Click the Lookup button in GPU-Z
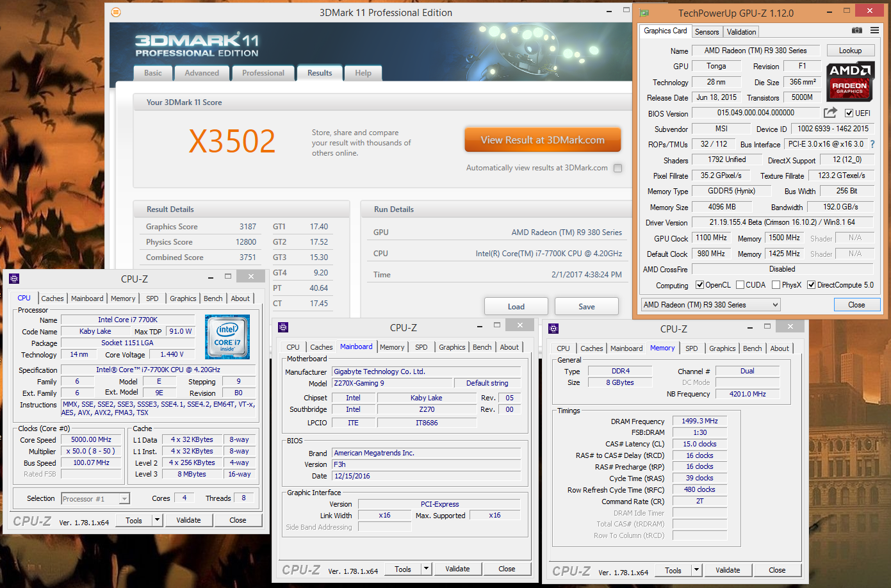The width and height of the screenshot is (891, 588). point(850,51)
